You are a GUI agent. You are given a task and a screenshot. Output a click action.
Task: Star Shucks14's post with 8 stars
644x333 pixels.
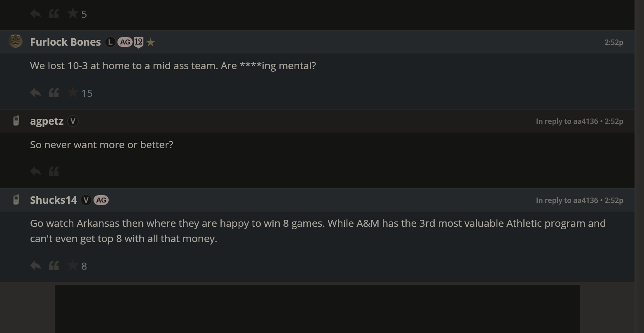click(73, 266)
